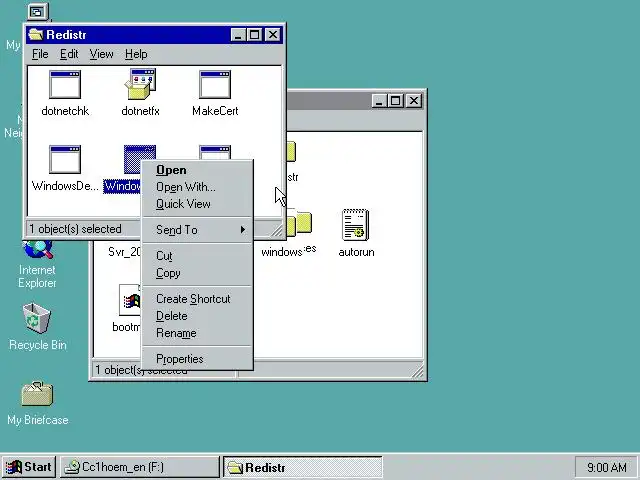The width and height of the screenshot is (640, 480).
Task: Expand the Send To submenu
Action: click(198, 230)
